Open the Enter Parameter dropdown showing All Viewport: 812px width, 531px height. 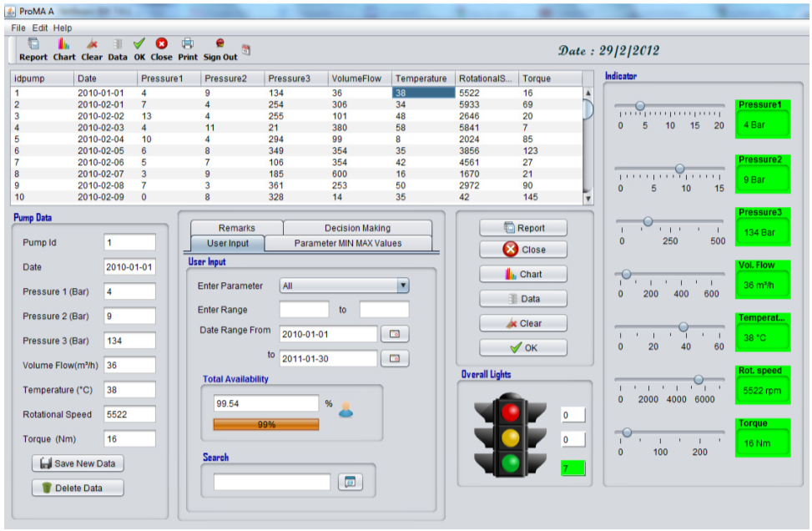(403, 284)
